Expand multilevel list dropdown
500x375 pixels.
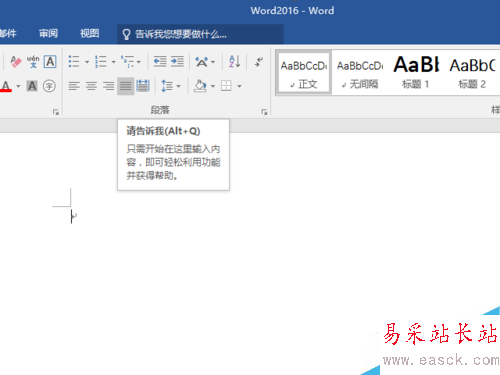pos(139,62)
